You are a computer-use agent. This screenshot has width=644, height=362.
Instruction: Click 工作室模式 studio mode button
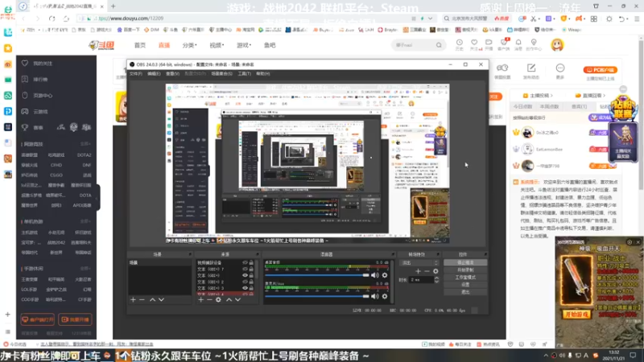pyautogui.click(x=465, y=278)
